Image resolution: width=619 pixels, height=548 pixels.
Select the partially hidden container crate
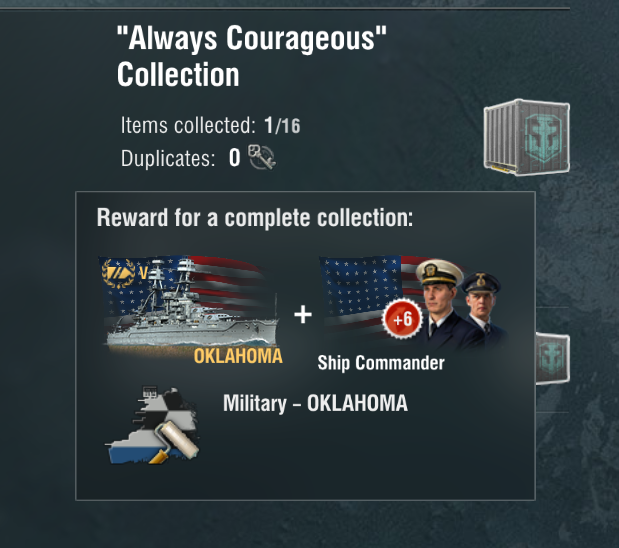pos(553,358)
